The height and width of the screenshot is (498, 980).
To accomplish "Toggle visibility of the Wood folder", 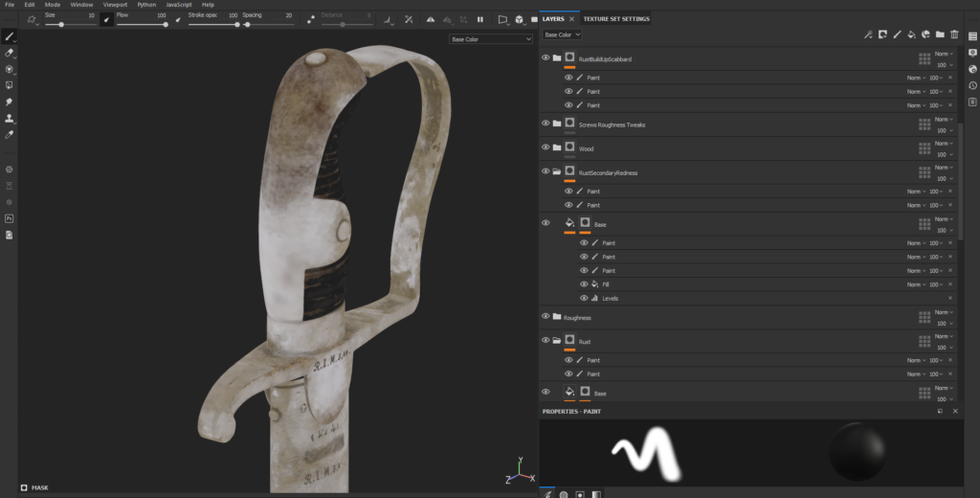I will pyautogui.click(x=546, y=147).
